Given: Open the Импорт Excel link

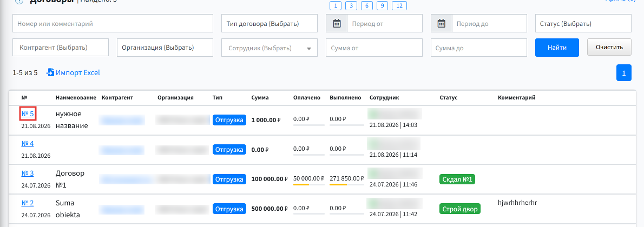Looking at the screenshot, I should pos(78,72).
